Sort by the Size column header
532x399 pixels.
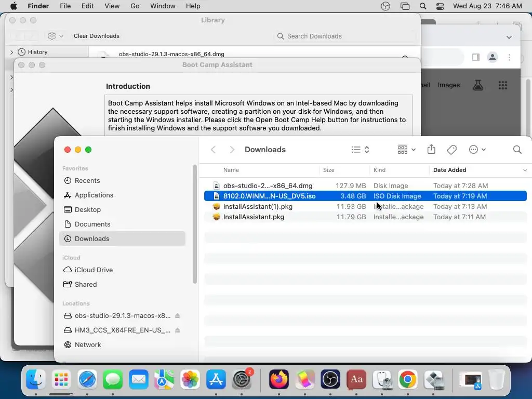(x=344, y=170)
